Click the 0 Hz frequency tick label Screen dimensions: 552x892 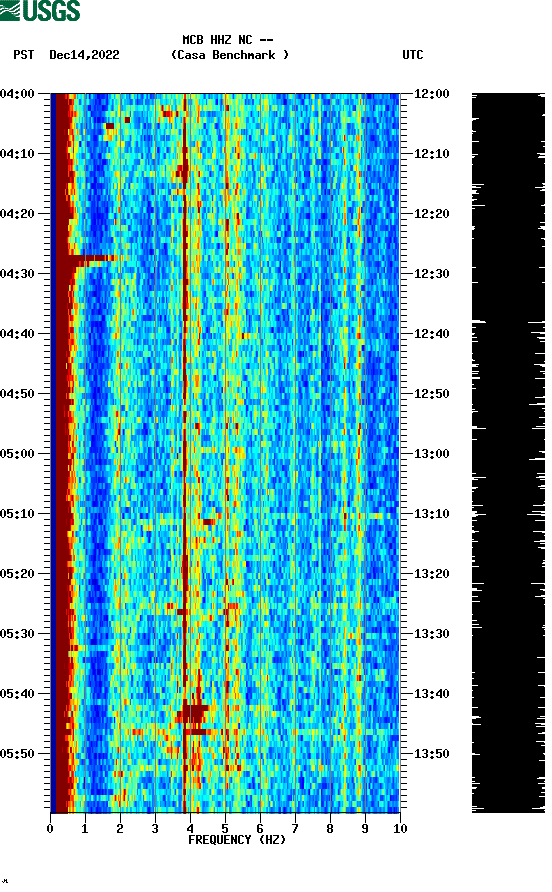click(50, 829)
